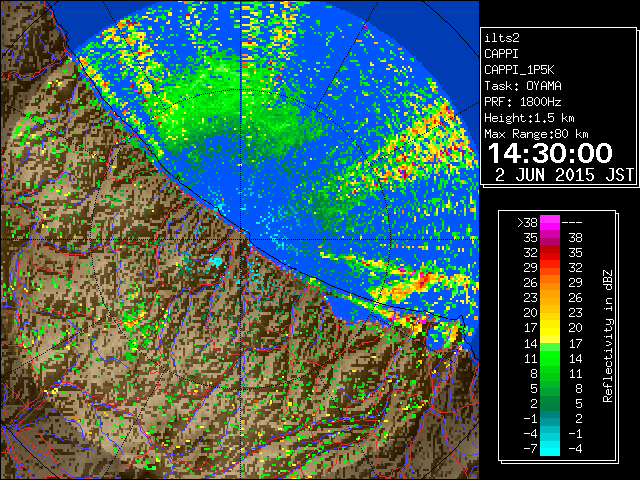Select the 'Task: OYAMA' line

coord(523,86)
